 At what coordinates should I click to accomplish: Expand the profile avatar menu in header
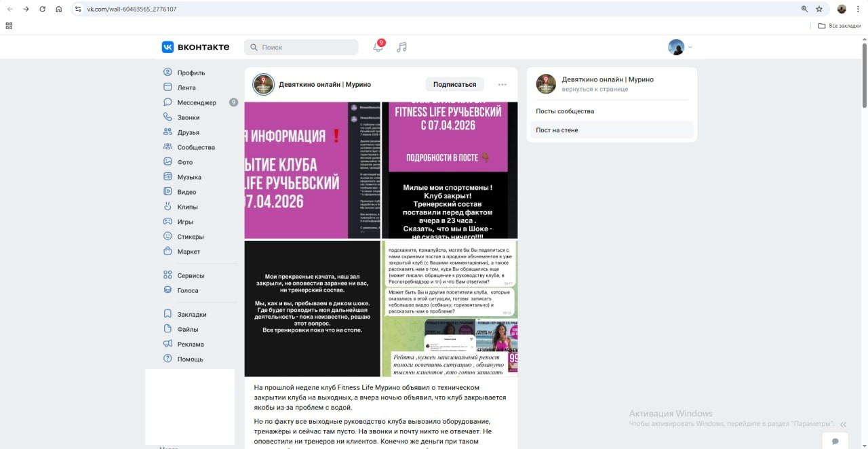tap(679, 47)
